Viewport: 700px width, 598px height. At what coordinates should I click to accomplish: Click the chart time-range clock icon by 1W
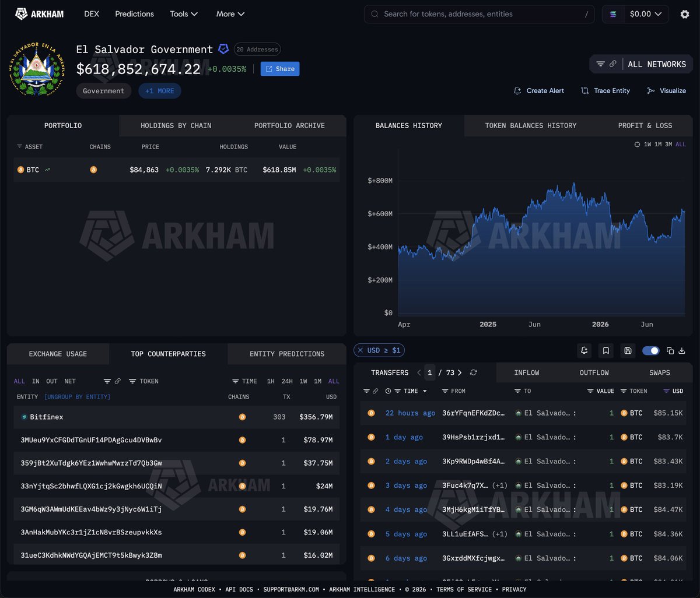637,145
